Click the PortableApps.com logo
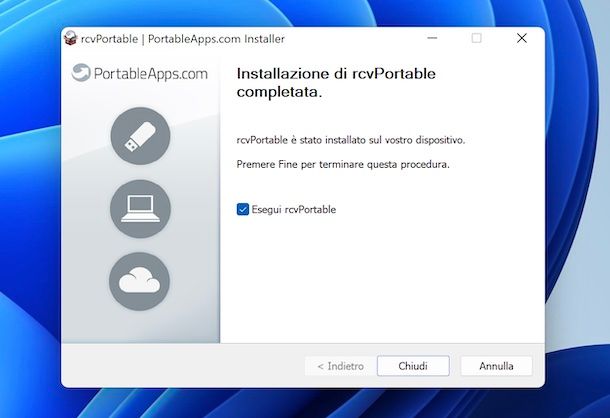 pyautogui.click(x=140, y=73)
